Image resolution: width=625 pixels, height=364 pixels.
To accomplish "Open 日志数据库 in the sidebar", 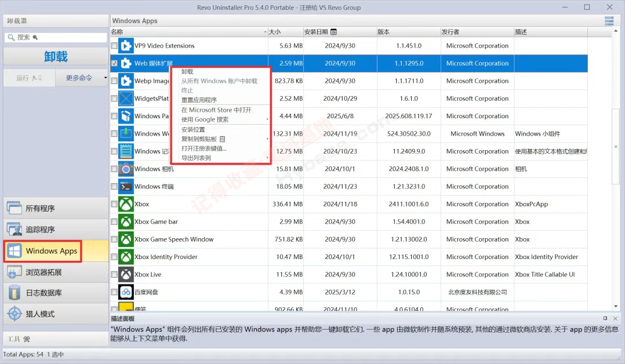I will click(56, 293).
